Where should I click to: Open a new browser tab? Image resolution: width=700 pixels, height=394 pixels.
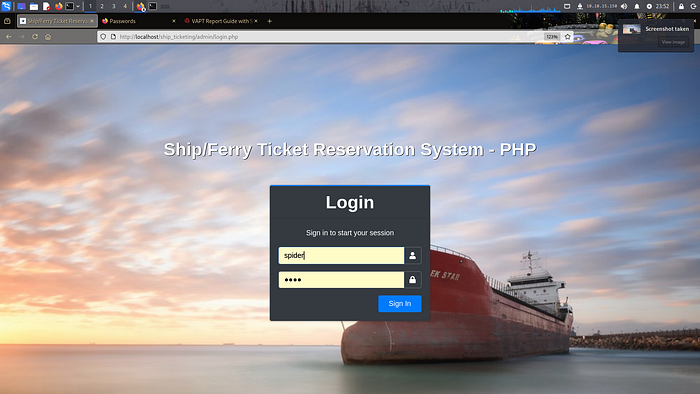pyautogui.click(x=269, y=21)
